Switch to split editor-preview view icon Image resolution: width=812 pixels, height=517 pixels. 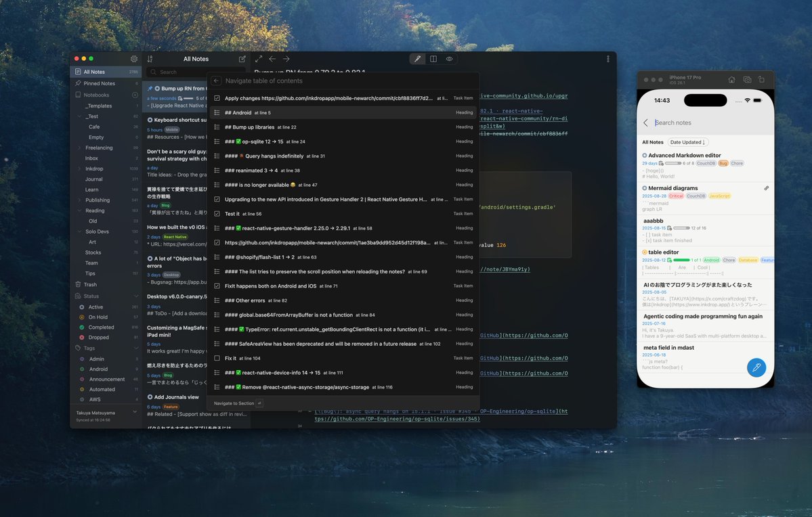click(433, 59)
